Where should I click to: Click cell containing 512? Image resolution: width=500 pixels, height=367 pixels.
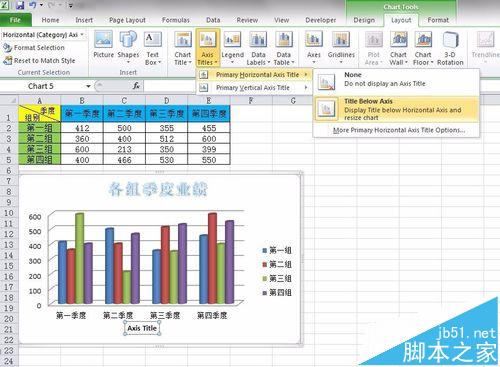click(x=167, y=139)
